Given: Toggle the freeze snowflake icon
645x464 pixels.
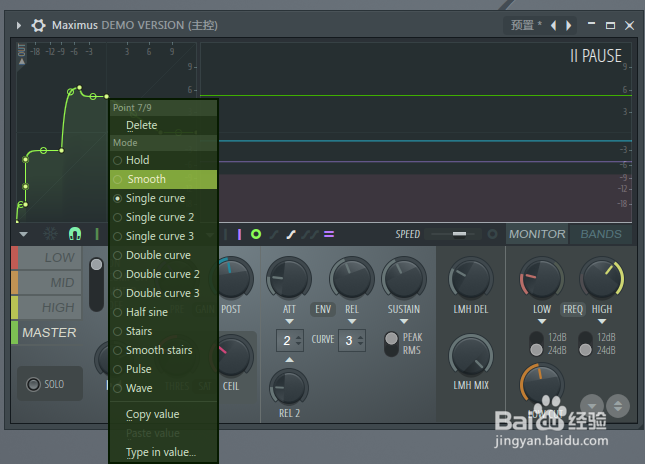Looking at the screenshot, I should tap(51, 234).
